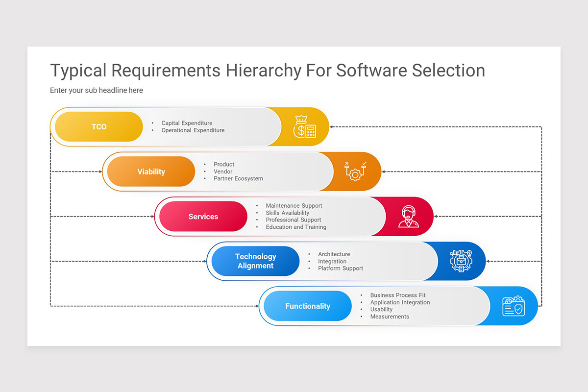Click the Capital Expenditure bullet text
This screenshot has height=392, width=588.
[x=188, y=123]
